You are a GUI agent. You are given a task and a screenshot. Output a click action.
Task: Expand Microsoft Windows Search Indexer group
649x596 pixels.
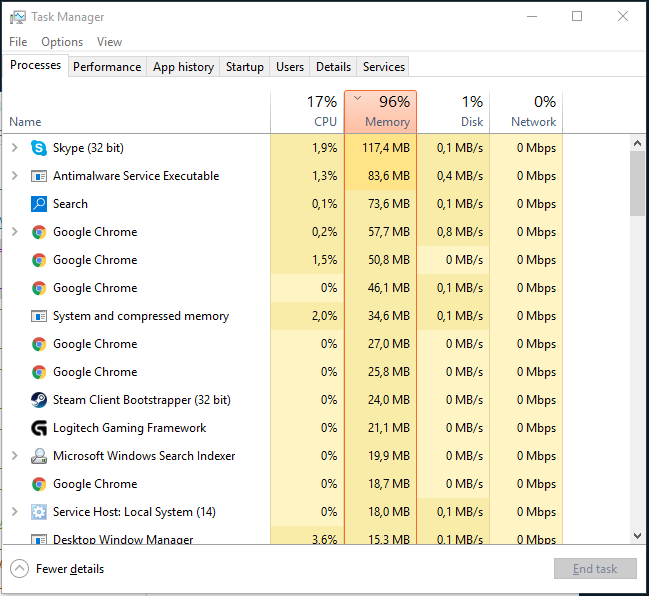(14, 455)
